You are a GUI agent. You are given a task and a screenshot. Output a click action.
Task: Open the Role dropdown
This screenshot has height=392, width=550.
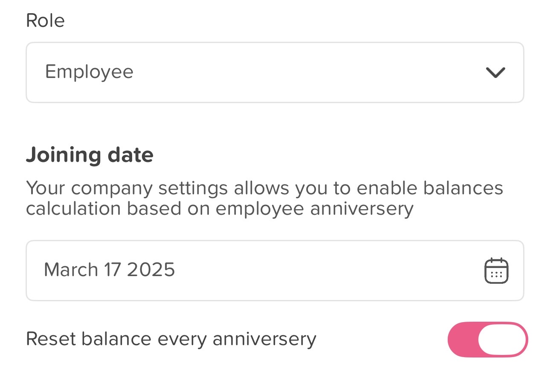[x=275, y=72]
